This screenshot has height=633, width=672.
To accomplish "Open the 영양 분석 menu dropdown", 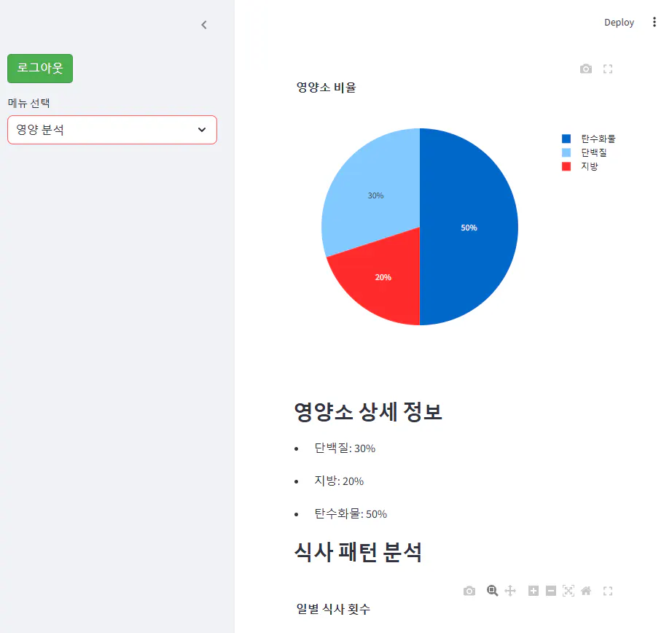I will [112, 130].
